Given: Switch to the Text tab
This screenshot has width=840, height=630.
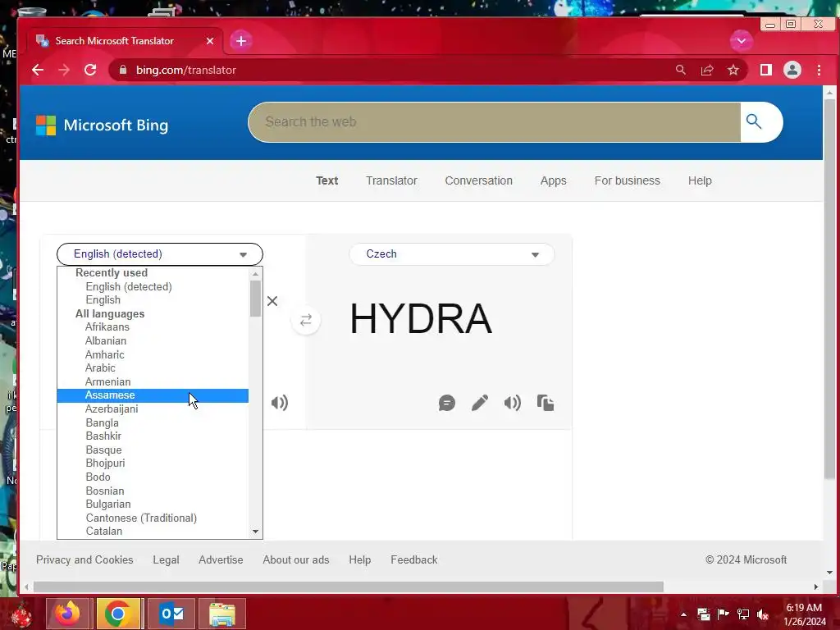Looking at the screenshot, I should [x=326, y=180].
